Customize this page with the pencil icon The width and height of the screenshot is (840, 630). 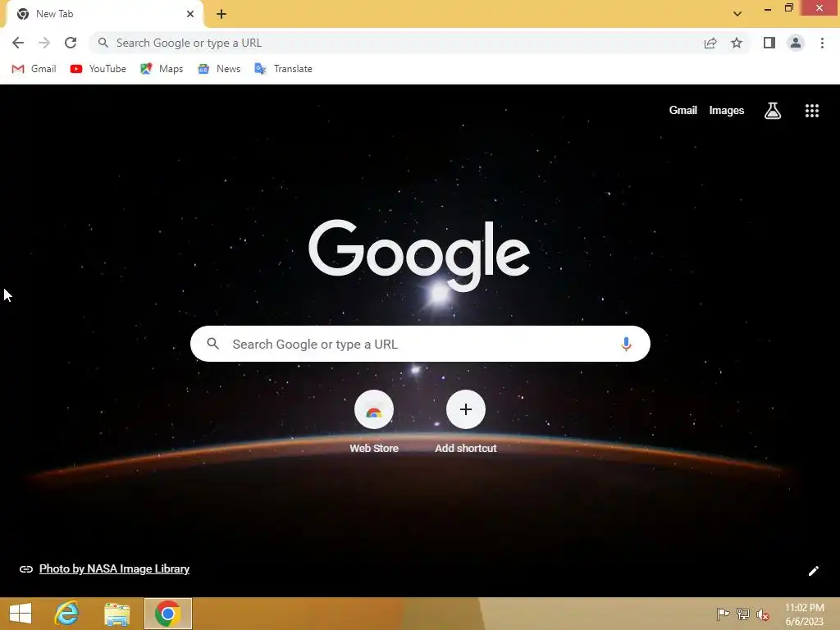pos(813,571)
